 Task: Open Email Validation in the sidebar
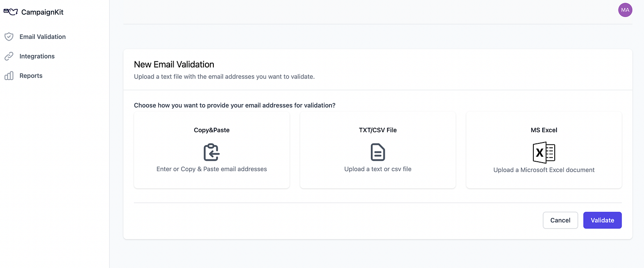point(42,37)
